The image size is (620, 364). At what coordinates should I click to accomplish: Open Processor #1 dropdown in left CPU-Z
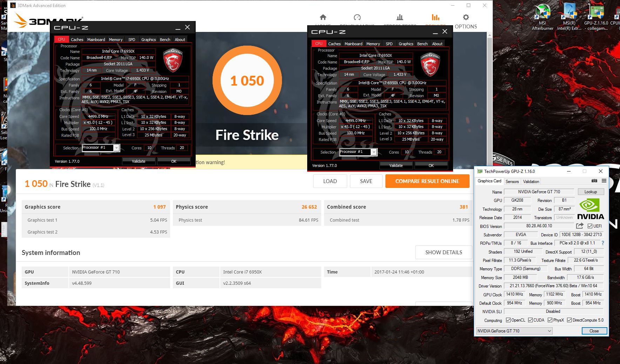click(x=101, y=148)
